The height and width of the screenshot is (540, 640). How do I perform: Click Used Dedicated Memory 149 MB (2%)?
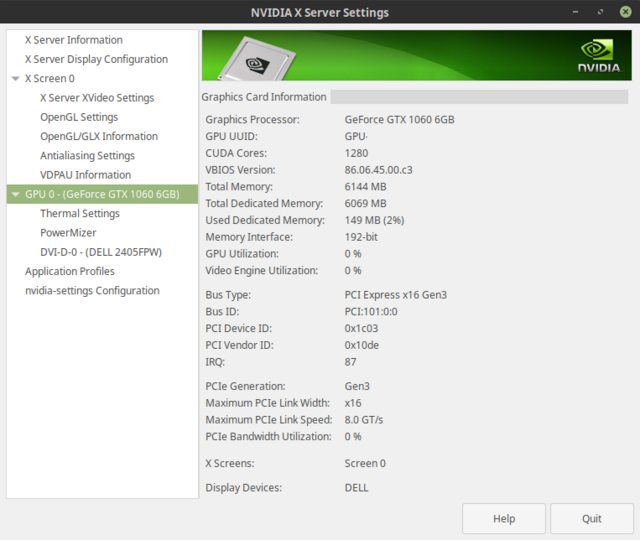374,220
